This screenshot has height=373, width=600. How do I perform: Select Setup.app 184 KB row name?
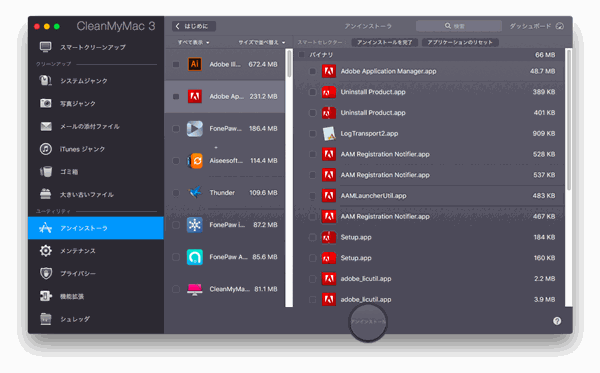point(356,237)
